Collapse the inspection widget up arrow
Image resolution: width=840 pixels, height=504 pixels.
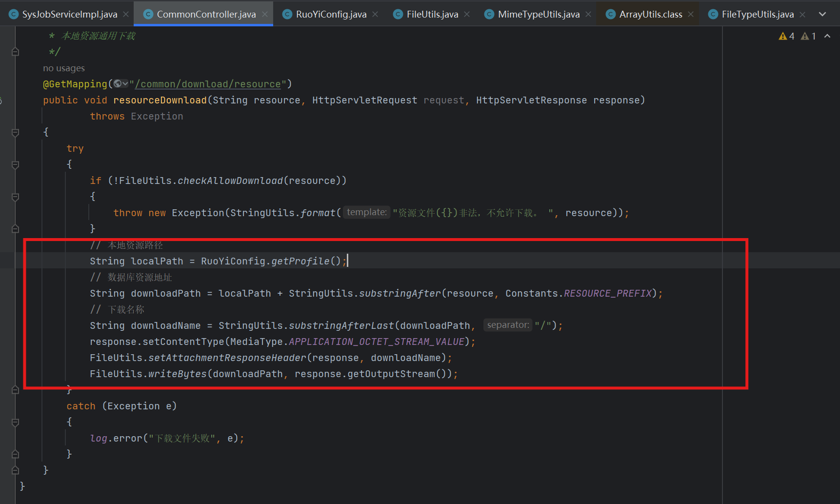pos(827,36)
